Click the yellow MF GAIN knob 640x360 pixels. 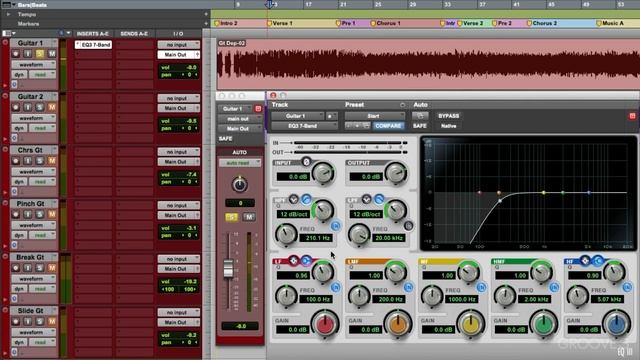(471, 324)
